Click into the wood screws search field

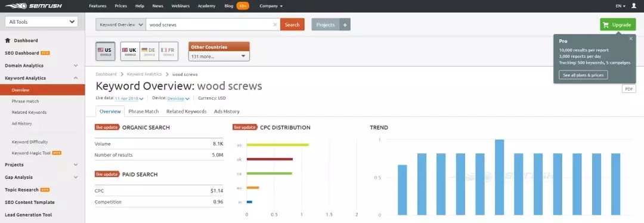209,24
